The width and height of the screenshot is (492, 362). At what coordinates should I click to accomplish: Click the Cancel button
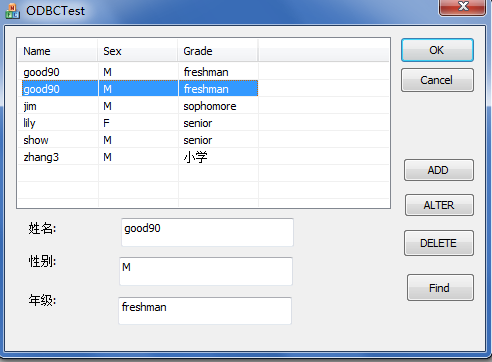tap(437, 80)
